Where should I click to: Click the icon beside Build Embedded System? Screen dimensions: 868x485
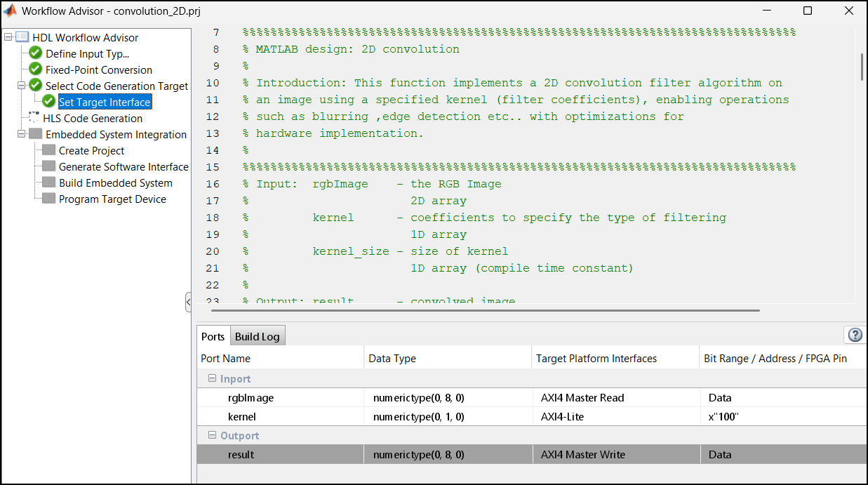coord(48,182)
